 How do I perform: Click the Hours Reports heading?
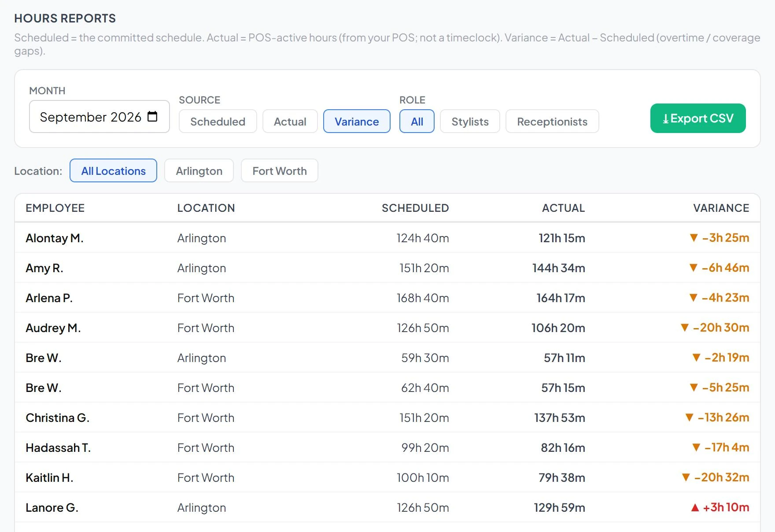coord(65,18)
